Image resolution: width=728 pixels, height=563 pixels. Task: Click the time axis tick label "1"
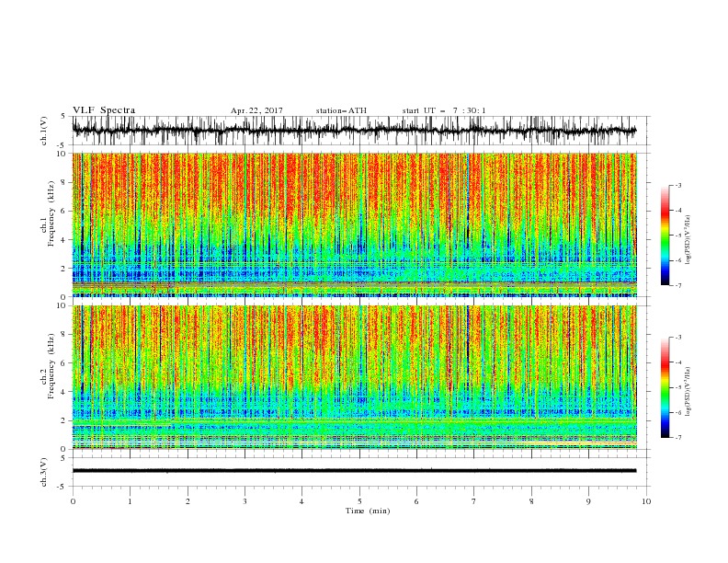[x=130, y=501]
